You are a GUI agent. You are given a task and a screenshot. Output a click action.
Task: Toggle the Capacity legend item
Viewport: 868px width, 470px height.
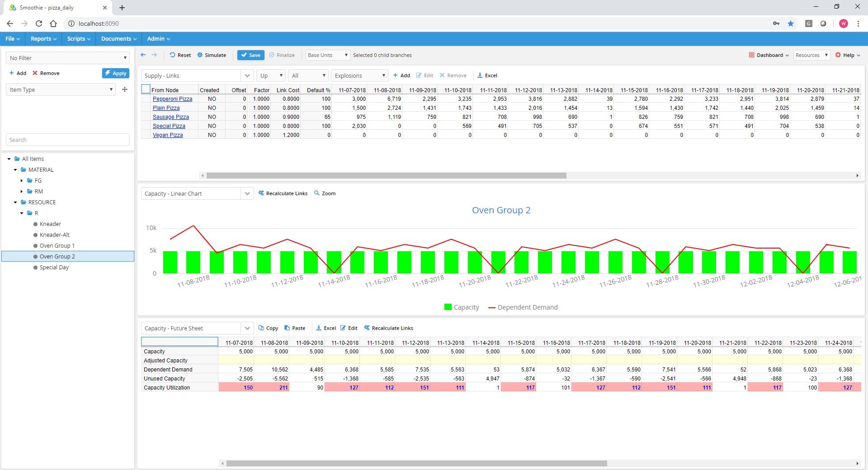pos(462,307)
